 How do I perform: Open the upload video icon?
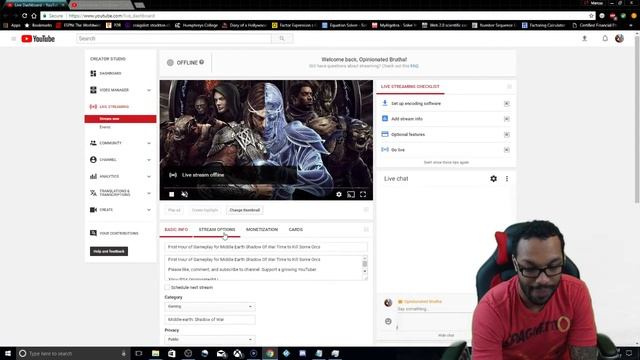(x=584, y=38)
